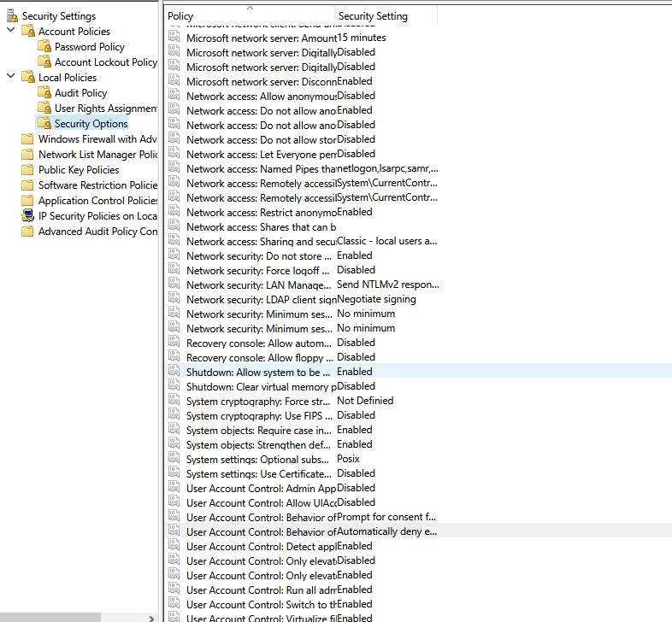Screen dimensions: 672x622
Task: Click the icon beside System cryptography: Use FIPS policy
Action: 174,415
